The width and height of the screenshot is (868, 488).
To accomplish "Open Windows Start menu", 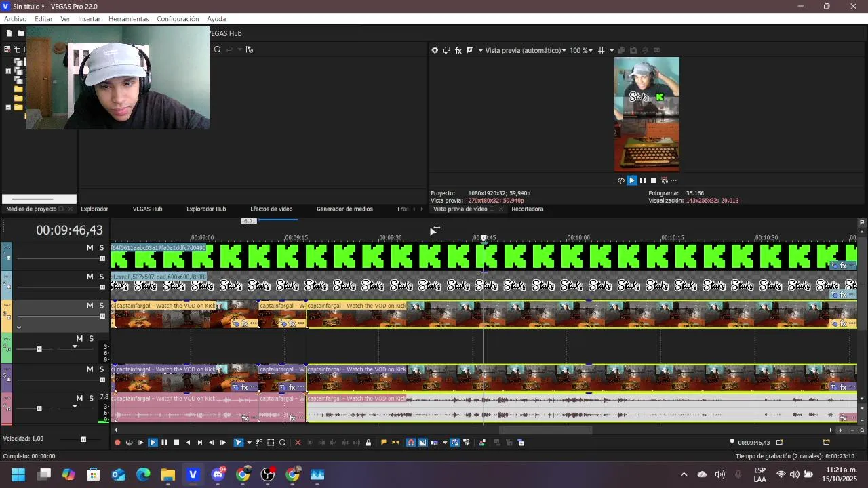I will pos(18,474).
